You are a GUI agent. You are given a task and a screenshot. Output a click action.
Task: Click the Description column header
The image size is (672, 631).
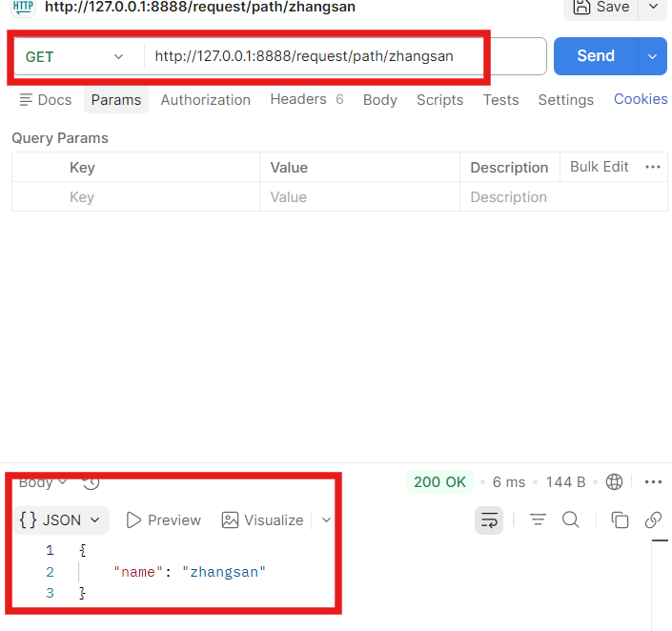[509, 167]
